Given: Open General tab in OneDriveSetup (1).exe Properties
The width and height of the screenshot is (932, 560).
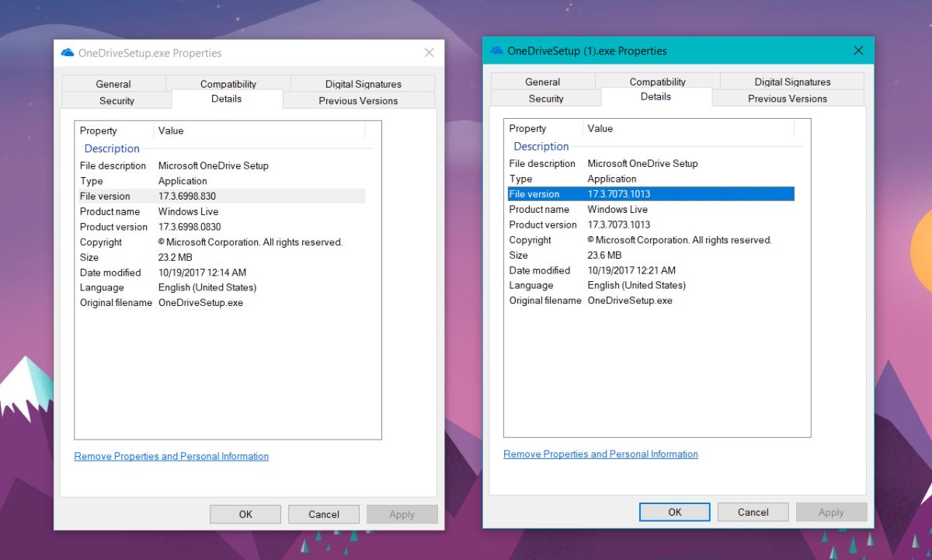Looking at the screenshot, I should pyautogui.click(x=543, y=82).
